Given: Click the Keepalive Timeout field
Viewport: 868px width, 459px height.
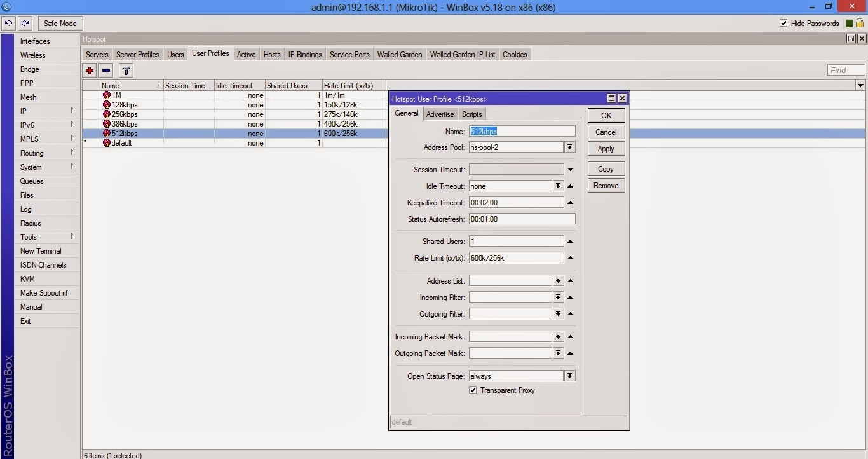Looking at the screenshot, I should tap(516, 203).
